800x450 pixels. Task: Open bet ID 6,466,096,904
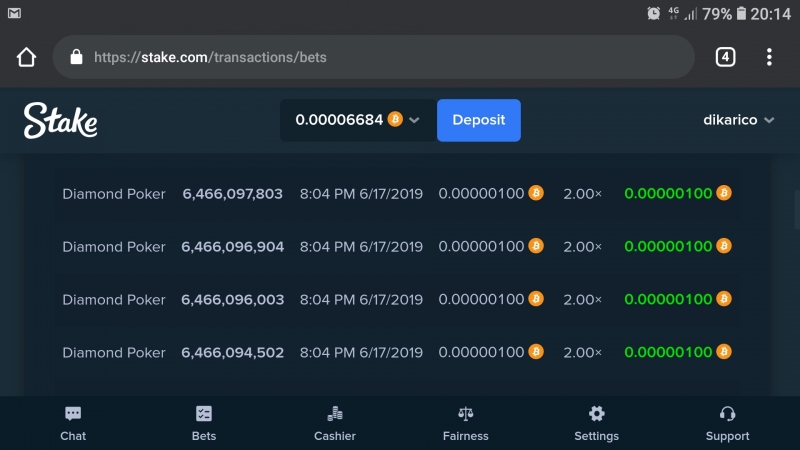click(x=232, y=247)
